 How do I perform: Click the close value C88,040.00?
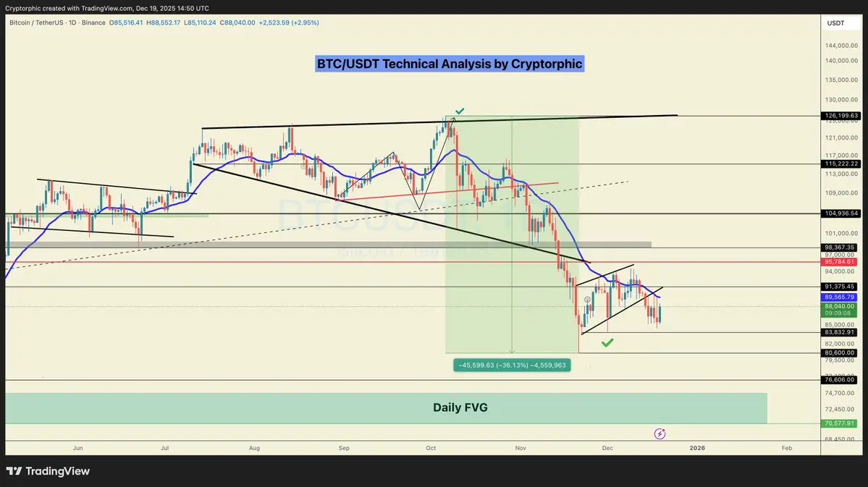click(237, 22)
